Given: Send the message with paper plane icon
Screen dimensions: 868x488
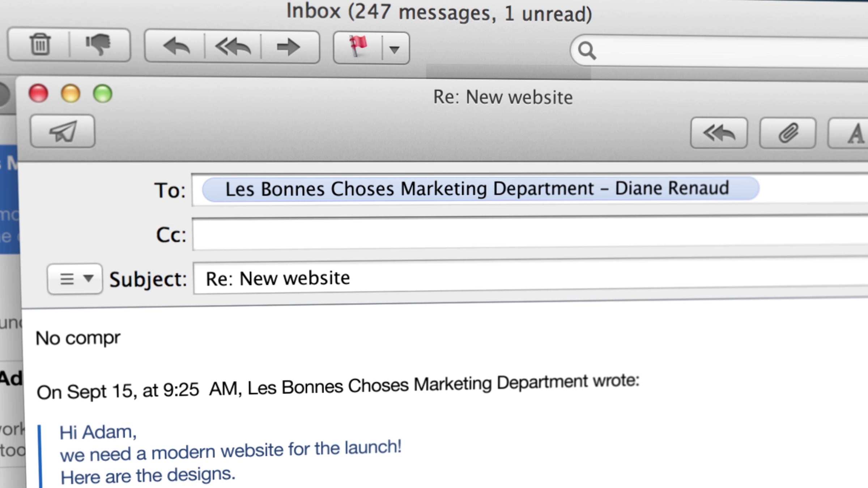Looking at the screenshot, I should point(63,131).
